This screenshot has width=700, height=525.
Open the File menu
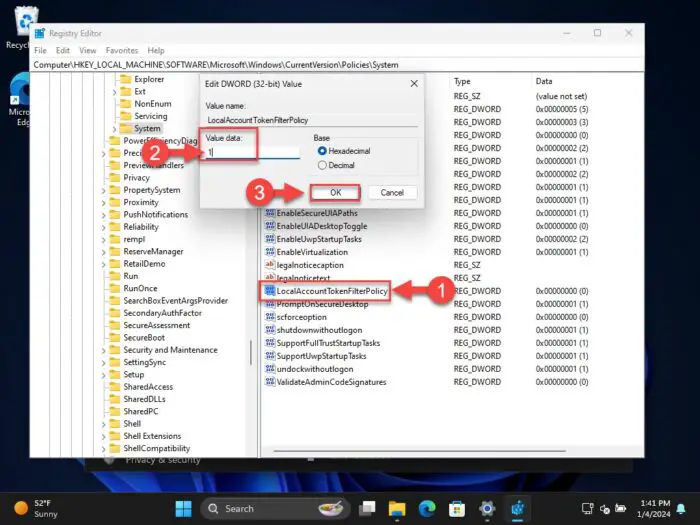[40, 50]
